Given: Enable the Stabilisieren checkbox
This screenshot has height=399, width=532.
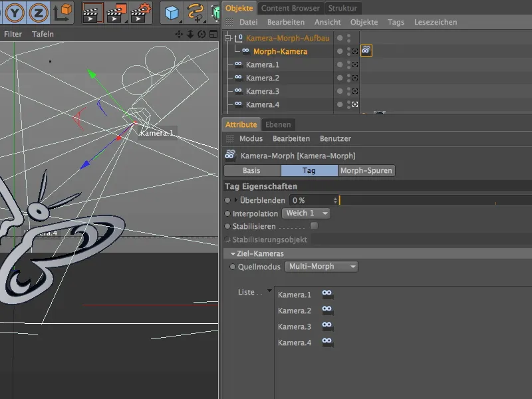Looking at the screenshot, I should click(x=314, y=225).
